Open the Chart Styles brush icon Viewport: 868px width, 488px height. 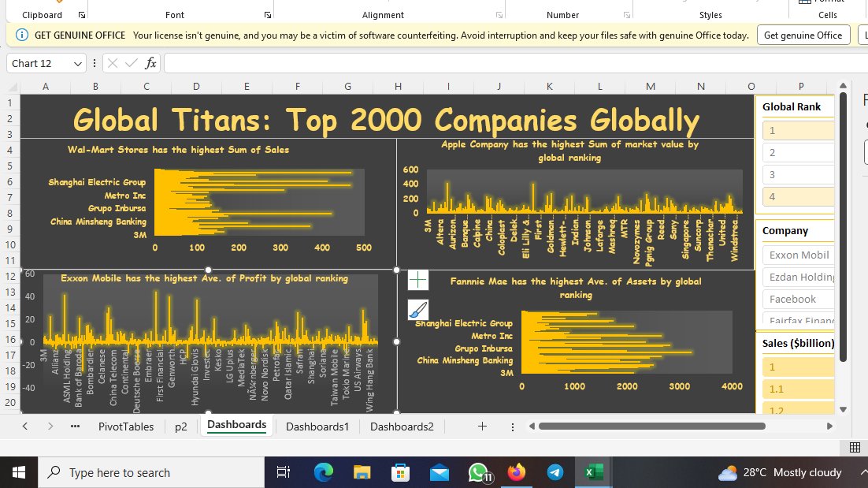tap(418, 310)
